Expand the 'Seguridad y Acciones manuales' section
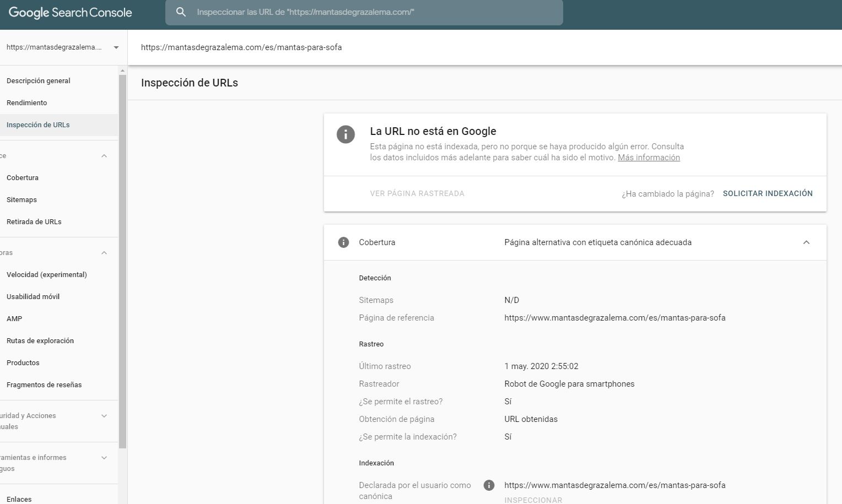The height and width of the screenshot is (504, 842). (x=104, y=416)
